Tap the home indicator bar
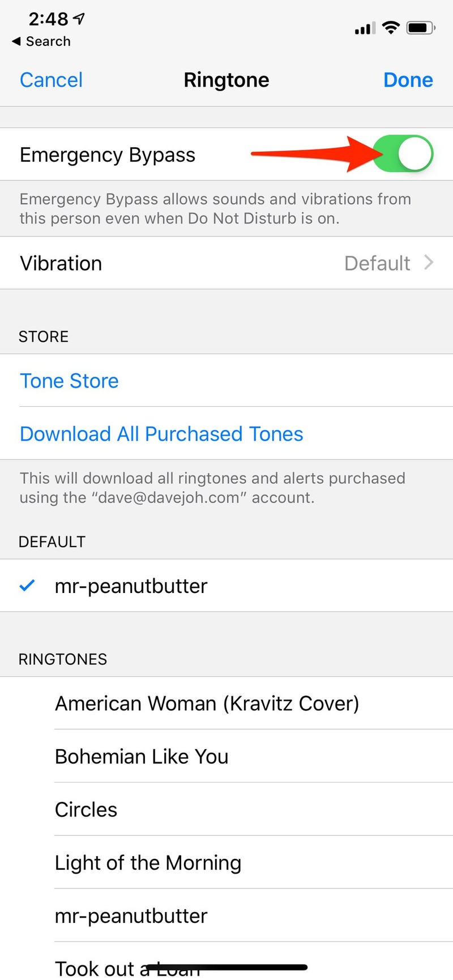 [x=226, y=968]
